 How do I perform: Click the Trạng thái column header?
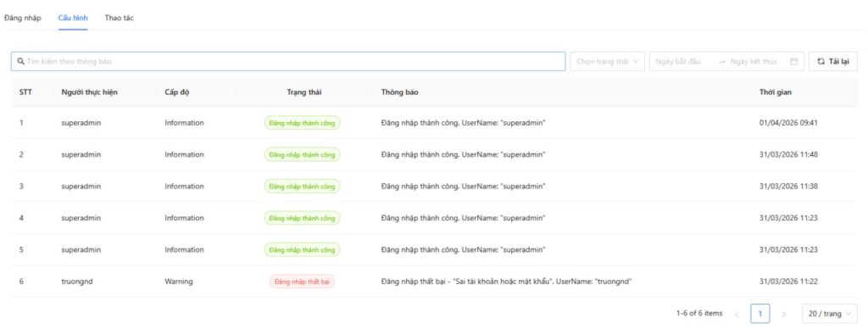[304, 92]
